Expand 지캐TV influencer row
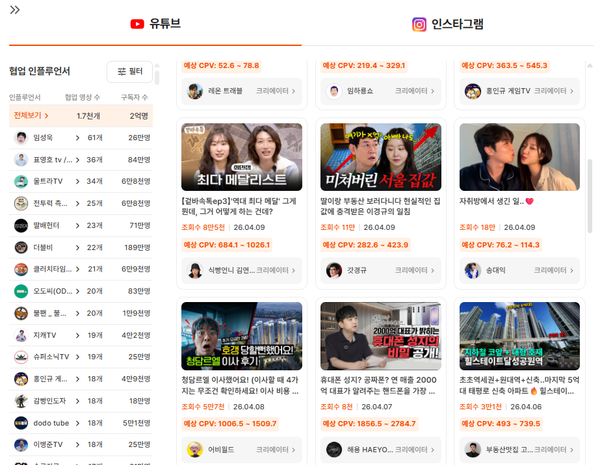This screenshot has width=600, height=465. tap(80, 335)
